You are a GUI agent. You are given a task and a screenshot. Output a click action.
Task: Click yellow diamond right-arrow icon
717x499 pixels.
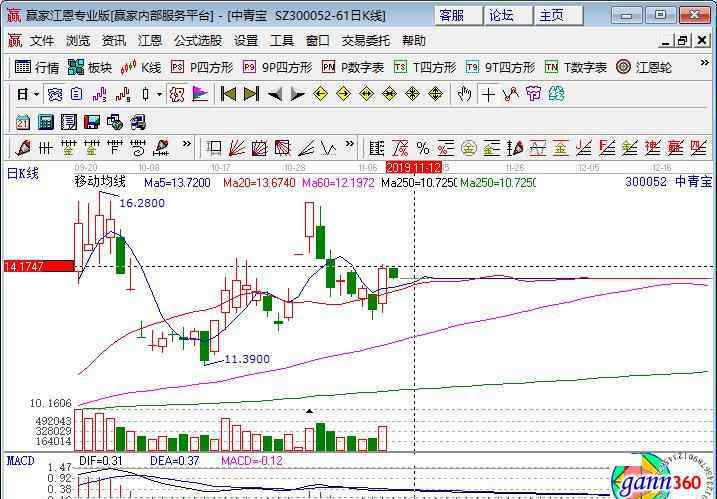point(343,94)
